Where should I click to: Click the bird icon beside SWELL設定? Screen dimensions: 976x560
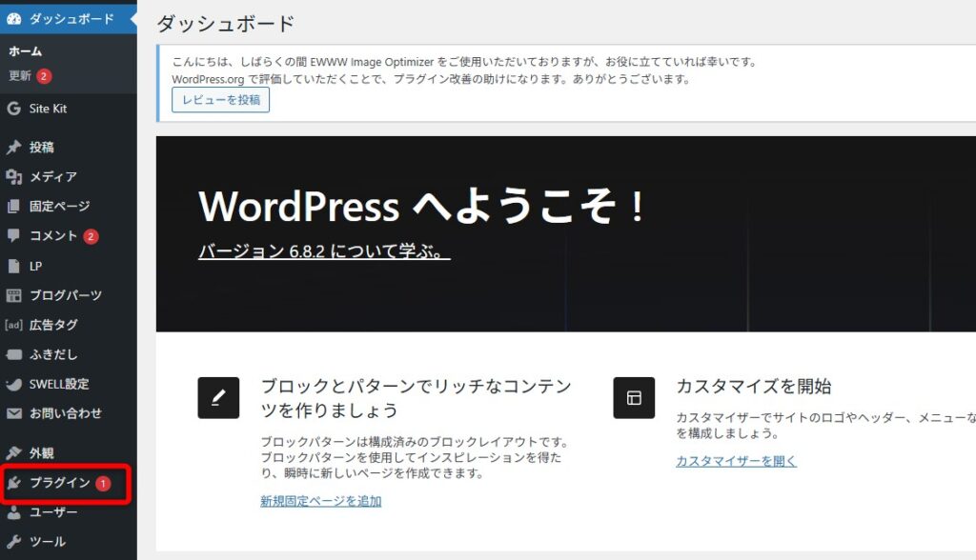tap(13, 385)
